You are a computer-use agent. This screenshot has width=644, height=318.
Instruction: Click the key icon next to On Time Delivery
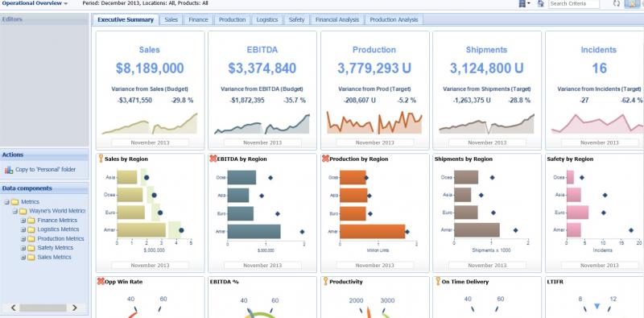pos(438,281)
